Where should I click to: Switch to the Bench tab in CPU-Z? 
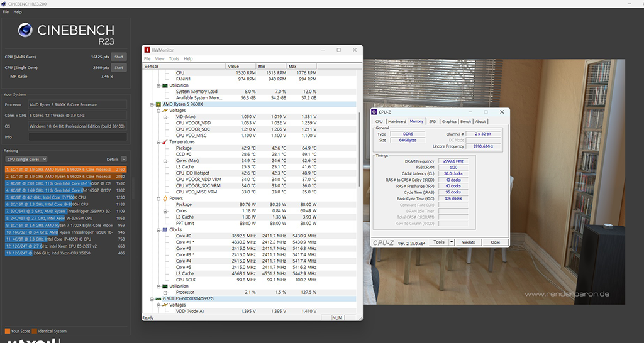pos(465,121)
